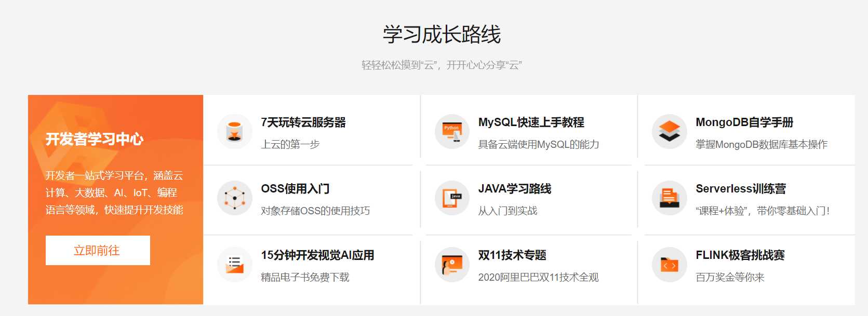Open the MongoDB自学手册 title link
Image resolution: width=868 pixels, height=316 pixels.
click(x=744, y=122)
